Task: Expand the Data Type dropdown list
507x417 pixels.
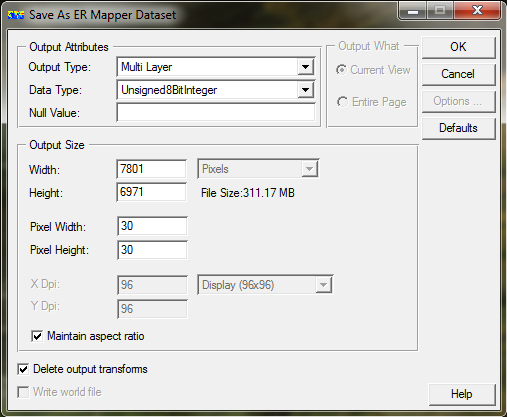Action: (x=305, y=90)
